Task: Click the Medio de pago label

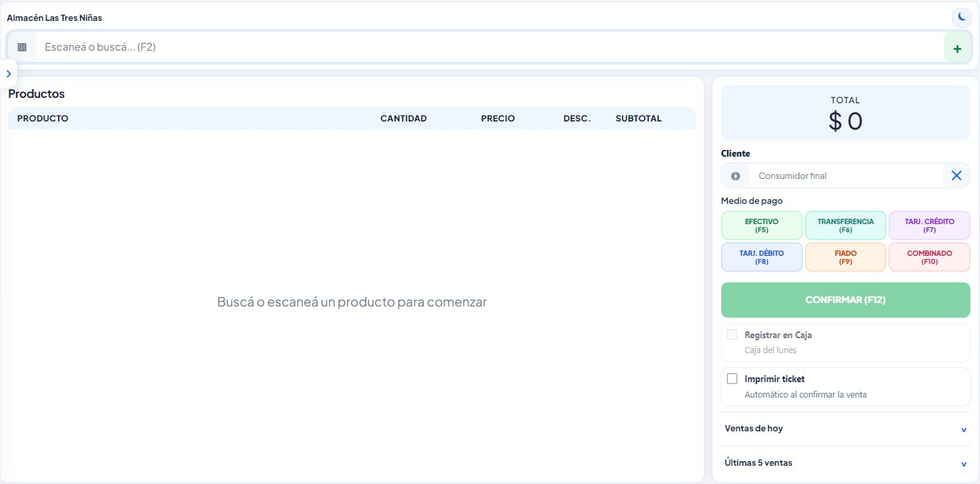Action: click(752, 200)
